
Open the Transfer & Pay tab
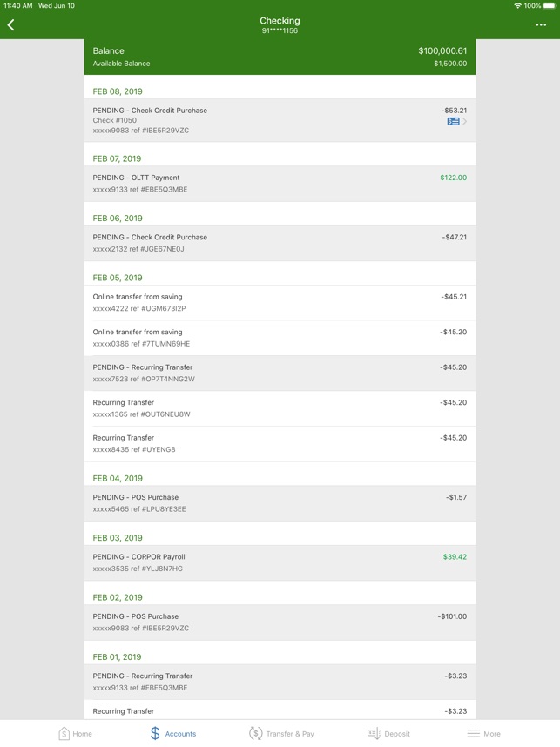281,734
